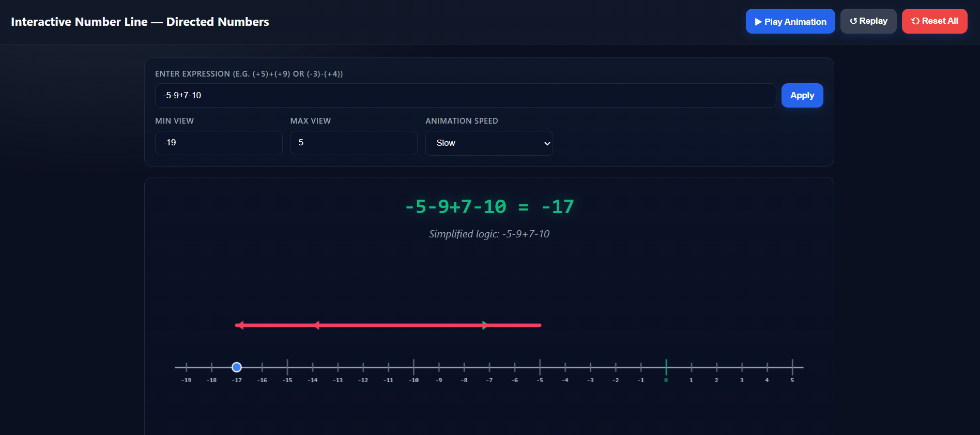Click the Min View input box
The image size is (980, 435).
(219, 143)
